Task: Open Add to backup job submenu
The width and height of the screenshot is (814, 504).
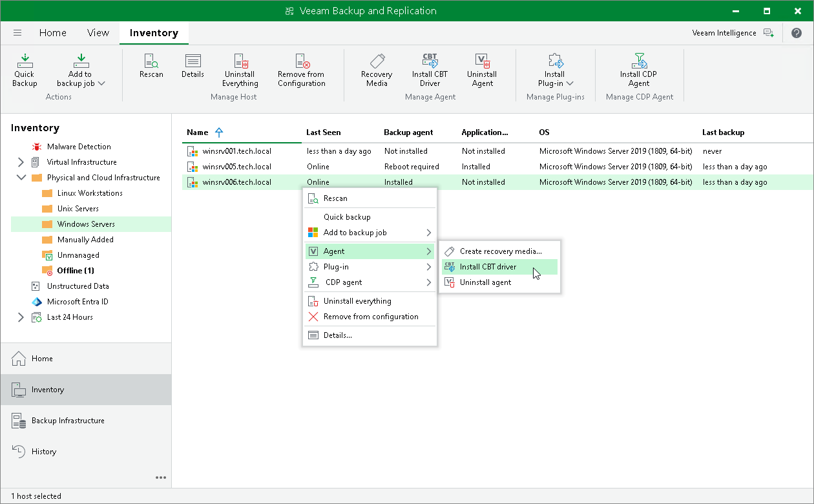Action: pyautogui.click(x=370, y=233)
